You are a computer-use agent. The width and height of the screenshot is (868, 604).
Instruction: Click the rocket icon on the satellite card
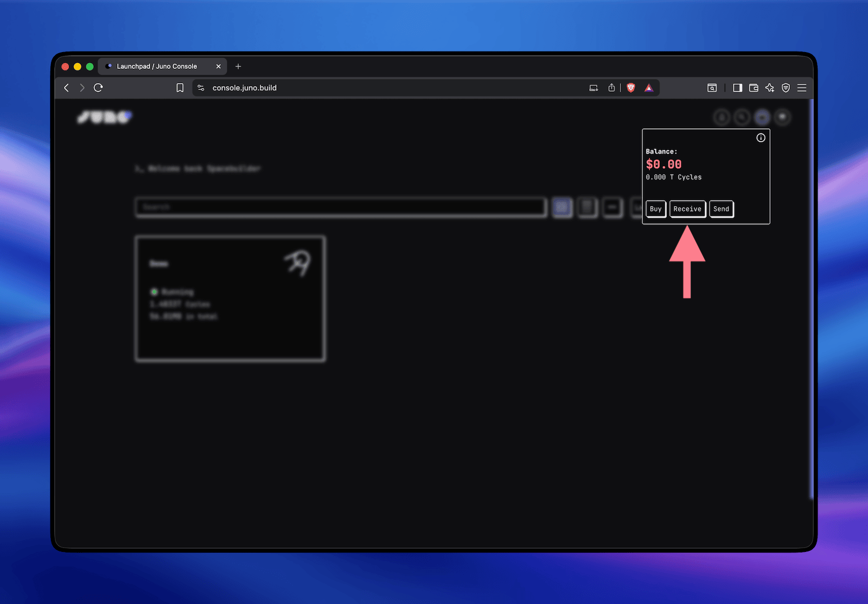[298, 263]
